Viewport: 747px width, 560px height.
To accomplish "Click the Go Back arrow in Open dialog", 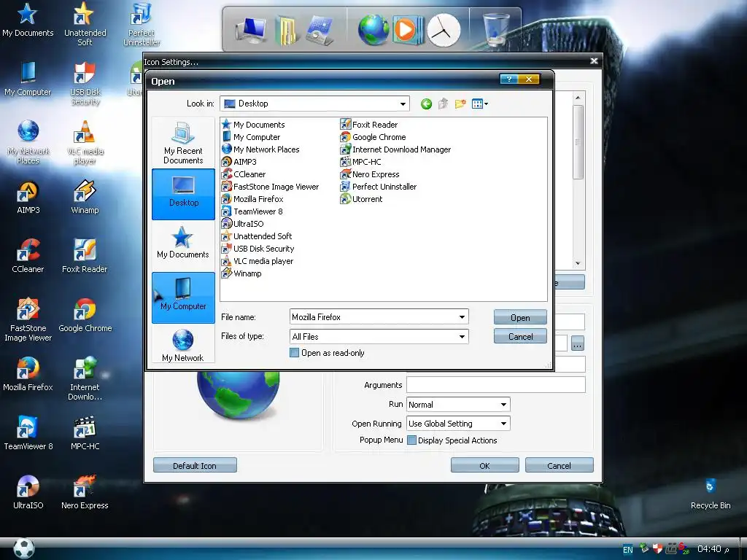I will 426,104.
